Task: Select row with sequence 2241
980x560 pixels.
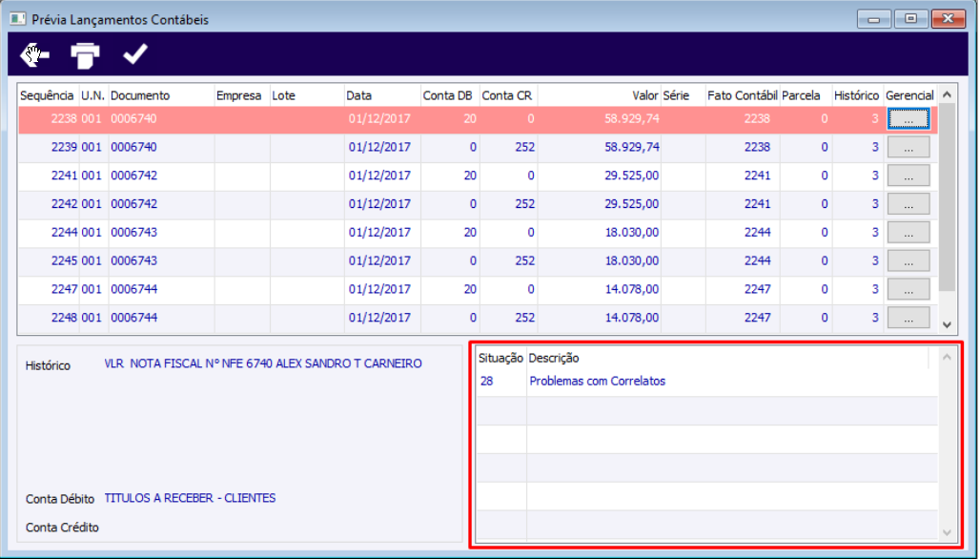Action: [x=479, y=176]
